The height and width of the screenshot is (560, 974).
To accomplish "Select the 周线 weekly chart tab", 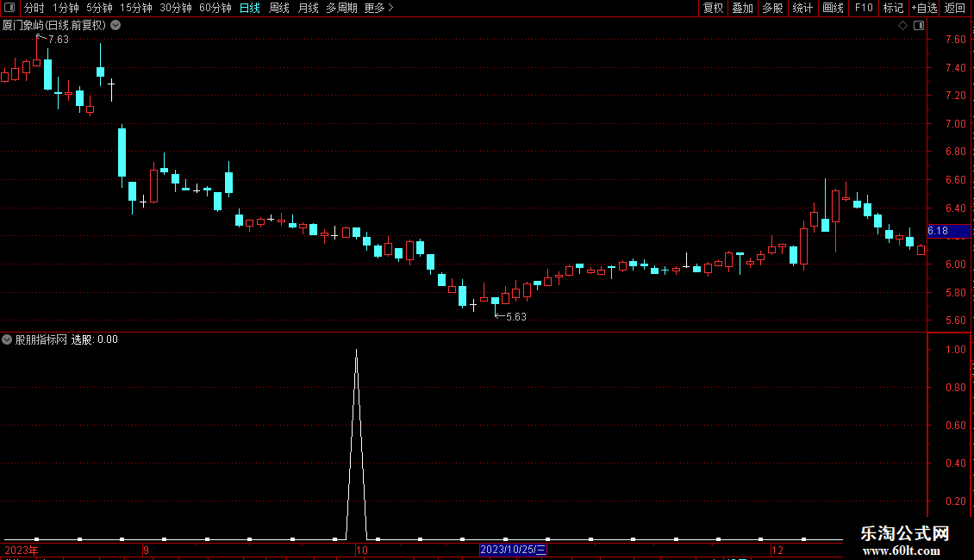I will [x=279, y=8].
